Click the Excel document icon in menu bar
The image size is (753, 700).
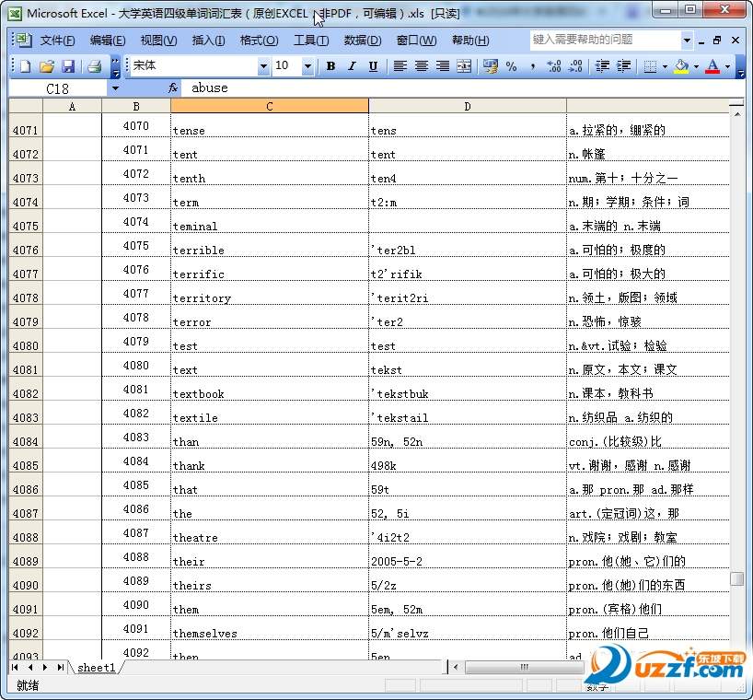click(x=22, y=40)
